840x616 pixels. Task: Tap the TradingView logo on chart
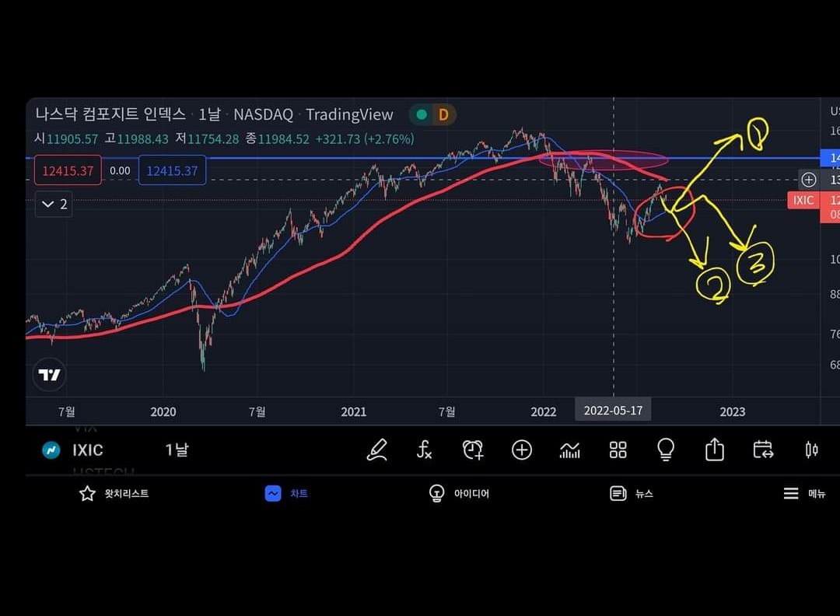click(49, 374)
